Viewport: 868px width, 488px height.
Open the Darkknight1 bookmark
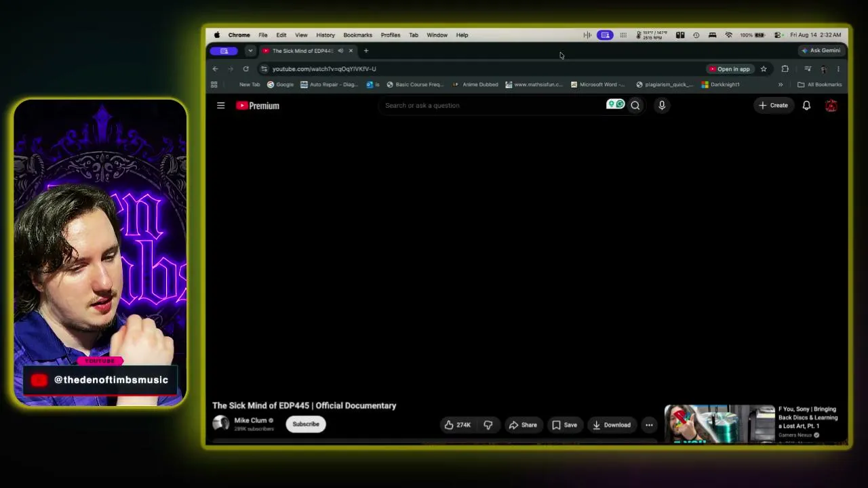click(x=720, y=85)
